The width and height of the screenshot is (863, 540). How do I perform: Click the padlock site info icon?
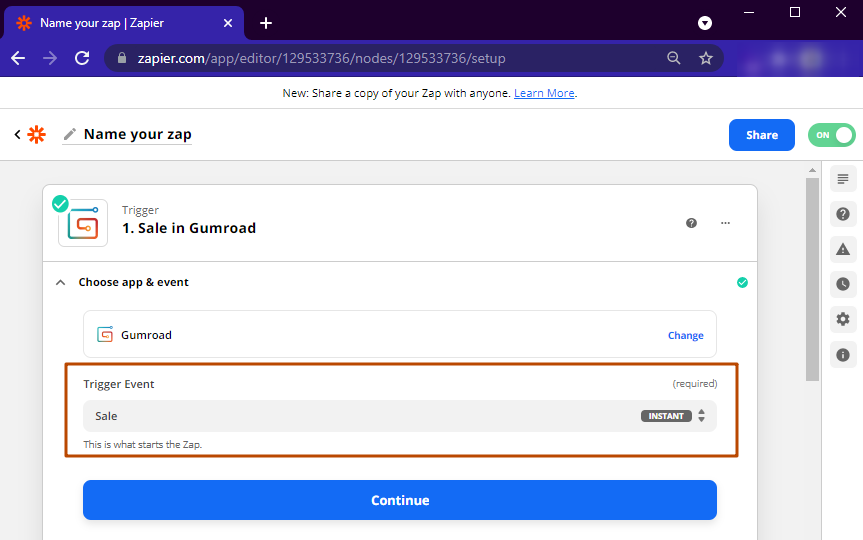pyautogui.click(x=122, y=58)
